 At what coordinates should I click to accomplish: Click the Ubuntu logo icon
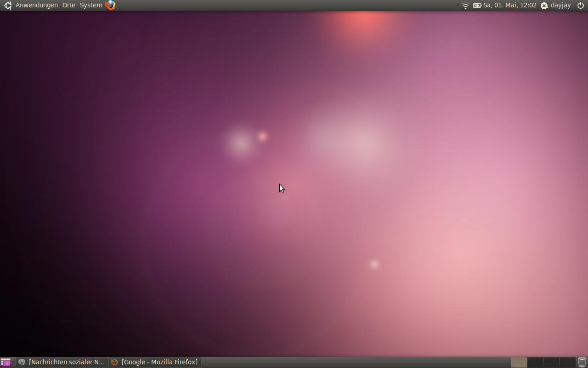coord(8,5)
